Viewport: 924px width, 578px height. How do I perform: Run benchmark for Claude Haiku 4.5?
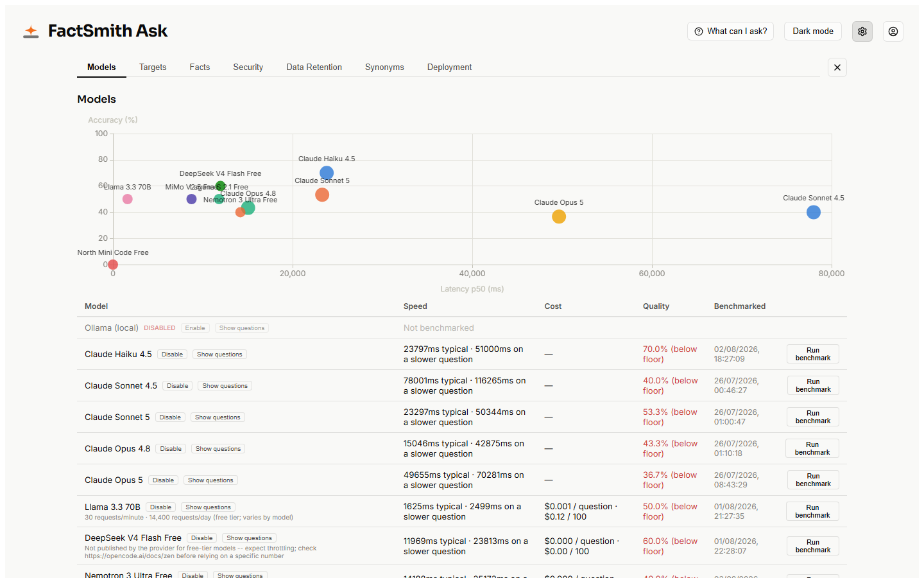[x=813, y=355]
